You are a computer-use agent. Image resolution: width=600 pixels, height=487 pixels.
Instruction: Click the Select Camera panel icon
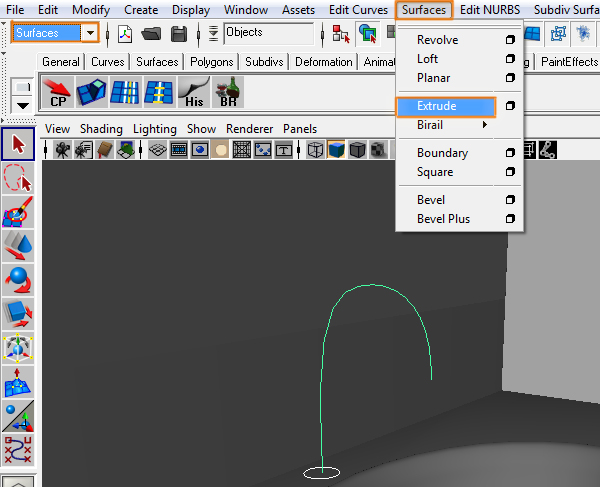pyautogui.click(x=62, y=150)
